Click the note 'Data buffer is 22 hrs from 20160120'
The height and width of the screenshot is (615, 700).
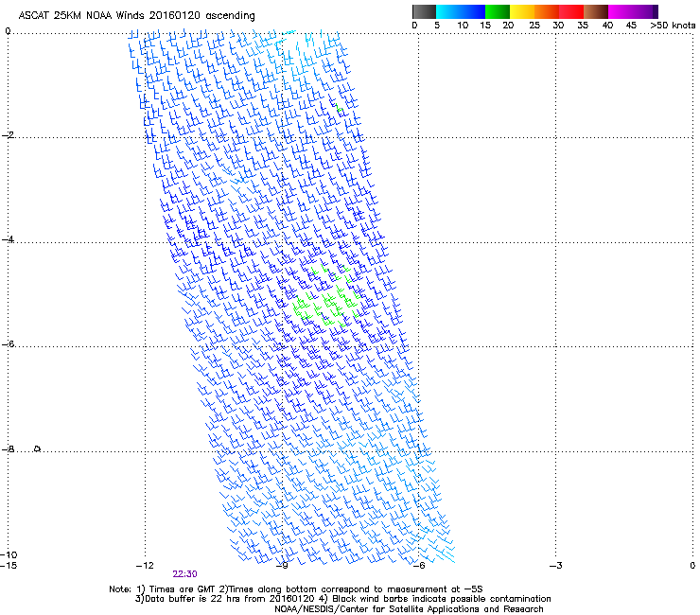[230, 599]
